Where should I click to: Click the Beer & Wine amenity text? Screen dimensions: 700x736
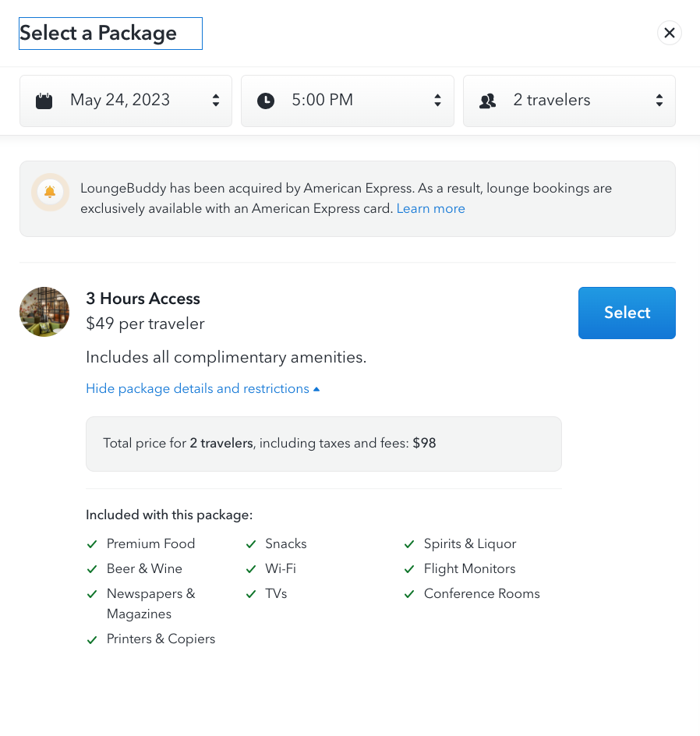pyautogui.click(x=144, y=568)
